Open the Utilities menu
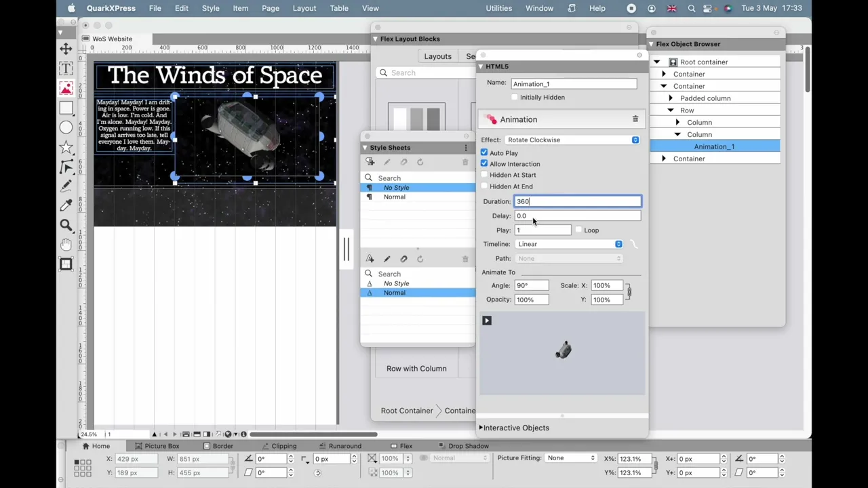Screen dimensions: 868x488 [498, 8]
